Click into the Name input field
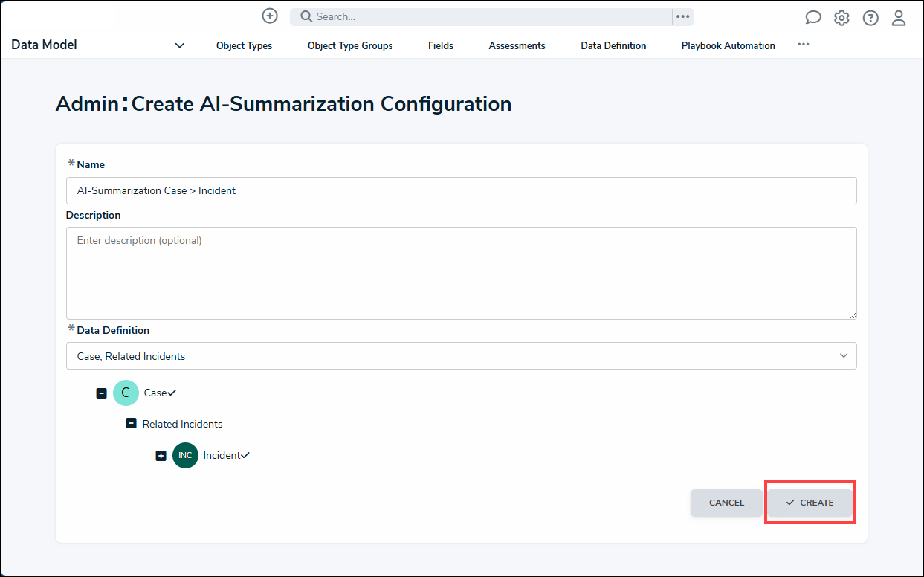The image size is (924, 577). coord(461,190)
